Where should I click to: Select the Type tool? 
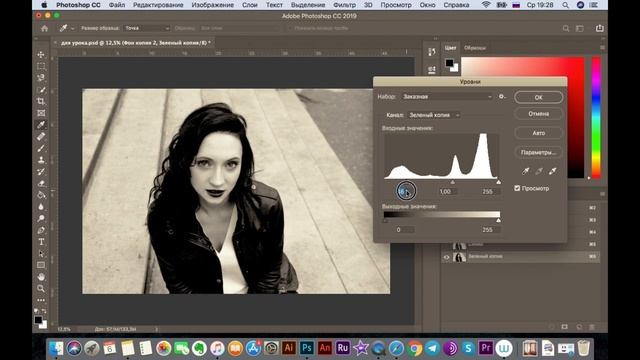[x=41, y=242]
